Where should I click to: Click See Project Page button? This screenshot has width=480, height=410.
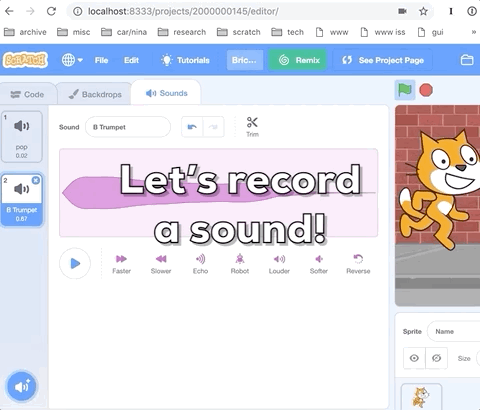pyautogui.click(x=383, y=60)
